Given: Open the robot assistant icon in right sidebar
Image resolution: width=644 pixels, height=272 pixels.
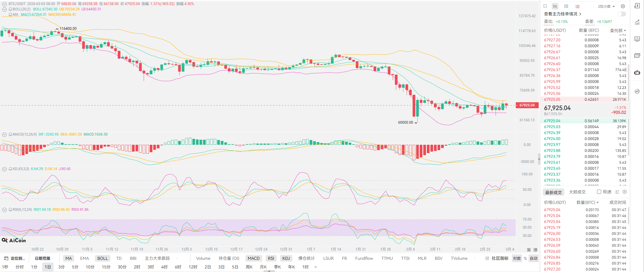Looking at the screenshot, I should pyautogui.click(x=637, y=73).
